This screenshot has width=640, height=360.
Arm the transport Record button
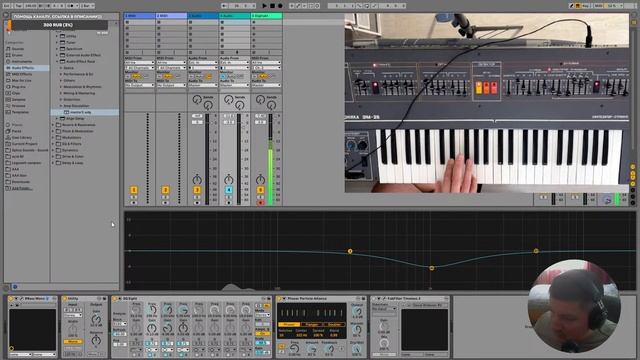tap(280, 6)
